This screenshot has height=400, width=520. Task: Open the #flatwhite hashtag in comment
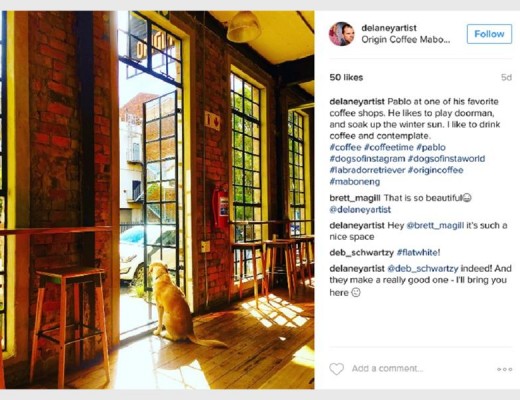pyautogui.click(x=418, y=252)
